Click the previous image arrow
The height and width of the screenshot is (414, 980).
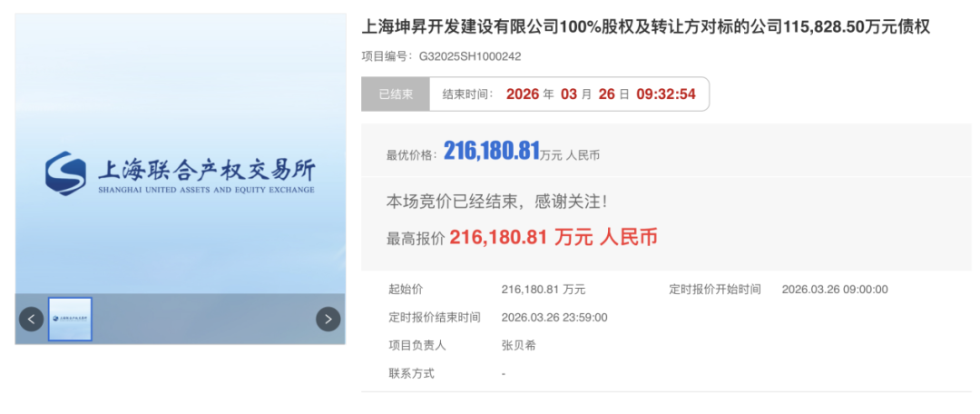coord(32,319)
